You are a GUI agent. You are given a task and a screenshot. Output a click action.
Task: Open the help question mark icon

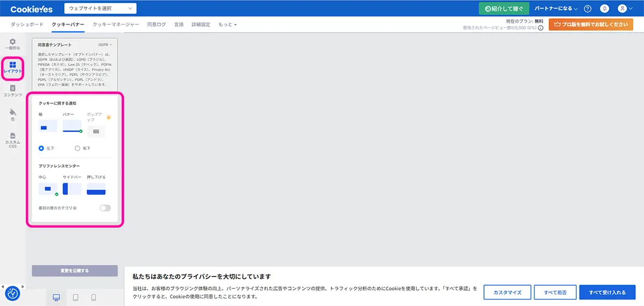point(588,9)
